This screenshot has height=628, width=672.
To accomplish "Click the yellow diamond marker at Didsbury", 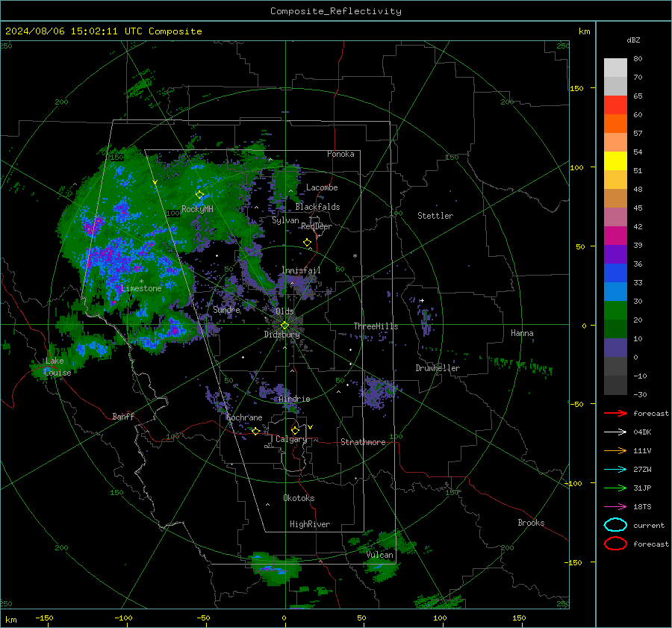I will coord(284,326).
